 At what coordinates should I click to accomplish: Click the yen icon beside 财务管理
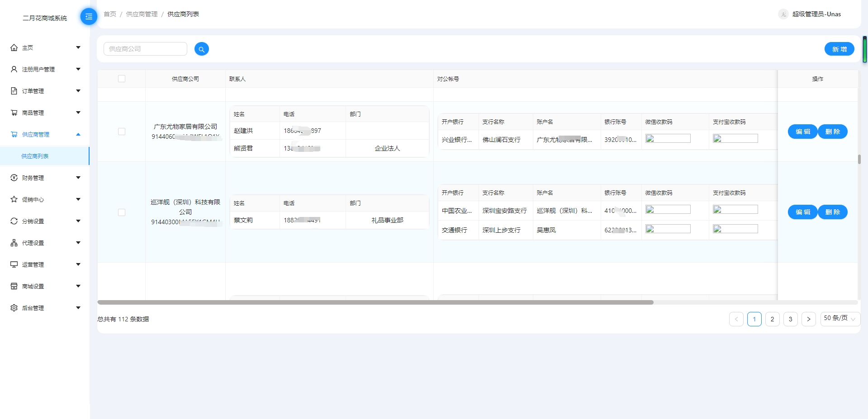(x=14, y=178)
